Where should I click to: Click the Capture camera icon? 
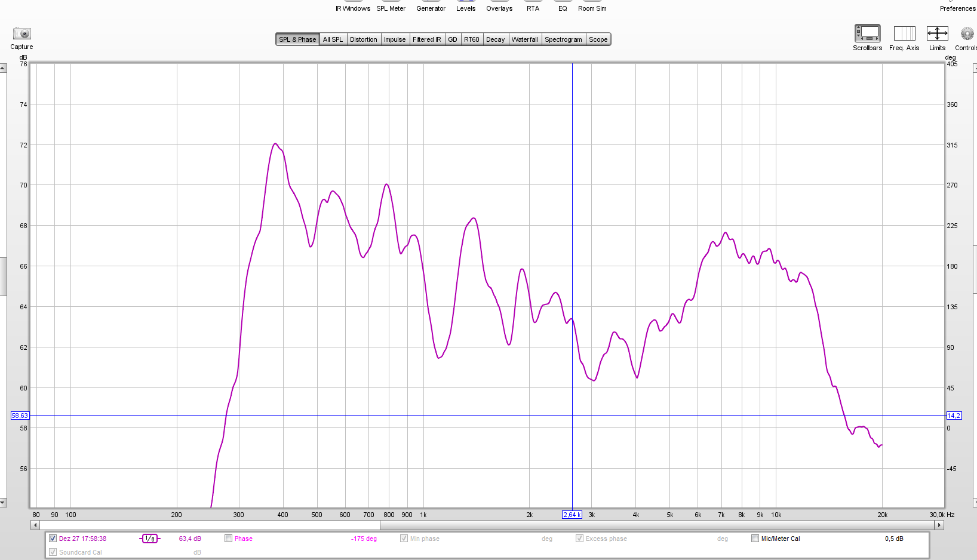tap(21, 33)
